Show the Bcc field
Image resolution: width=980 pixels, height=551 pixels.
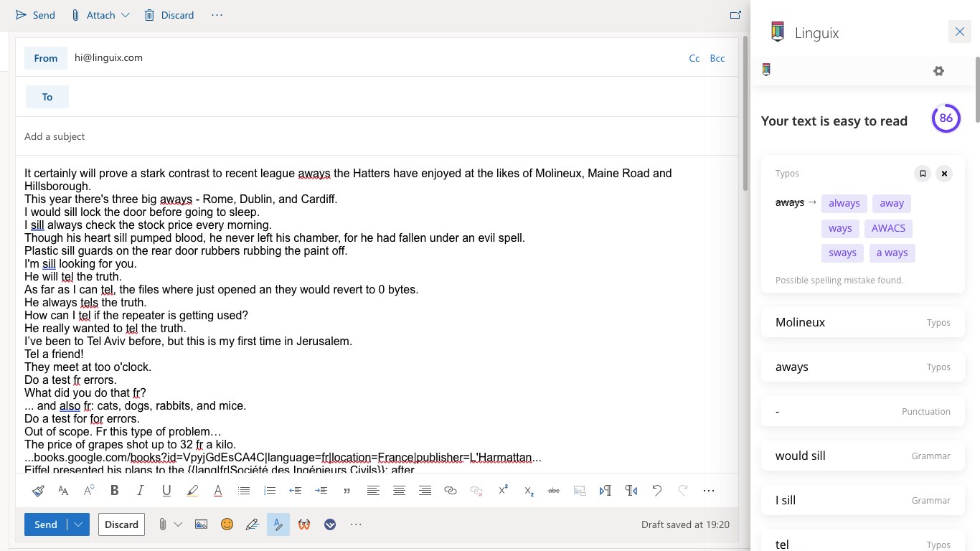pos(717,58)
